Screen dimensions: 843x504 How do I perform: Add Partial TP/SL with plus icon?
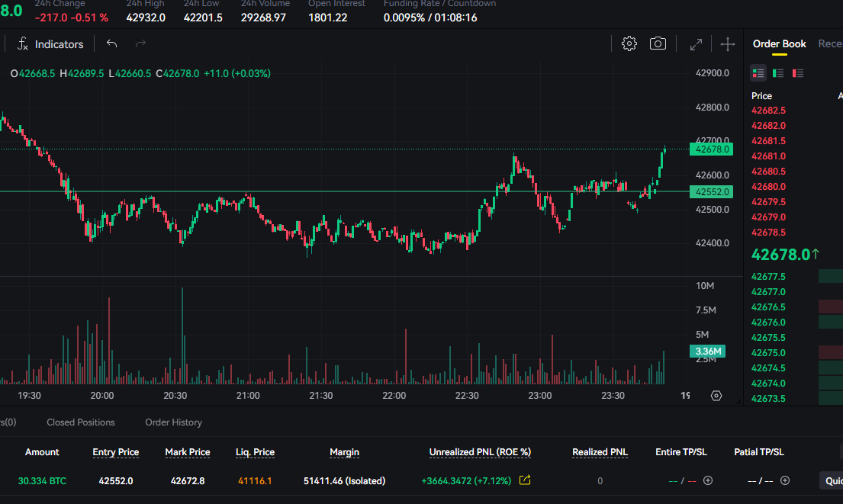point(785,480)
